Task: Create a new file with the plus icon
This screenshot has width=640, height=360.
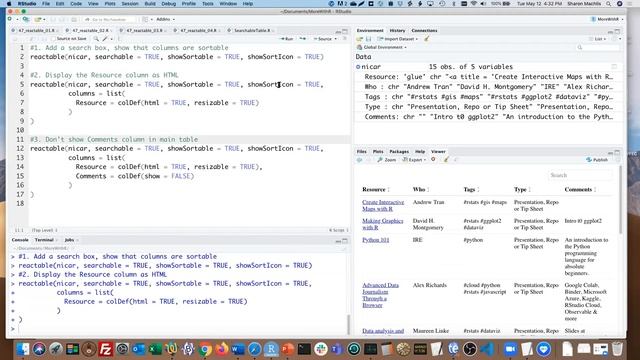Action: [10, 19]
